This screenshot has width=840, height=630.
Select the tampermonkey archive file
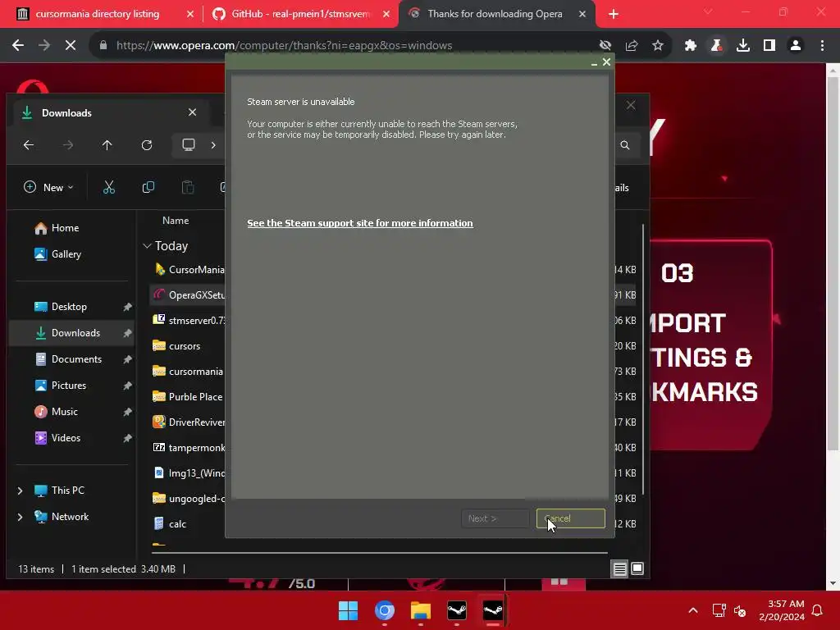[188, 447]
